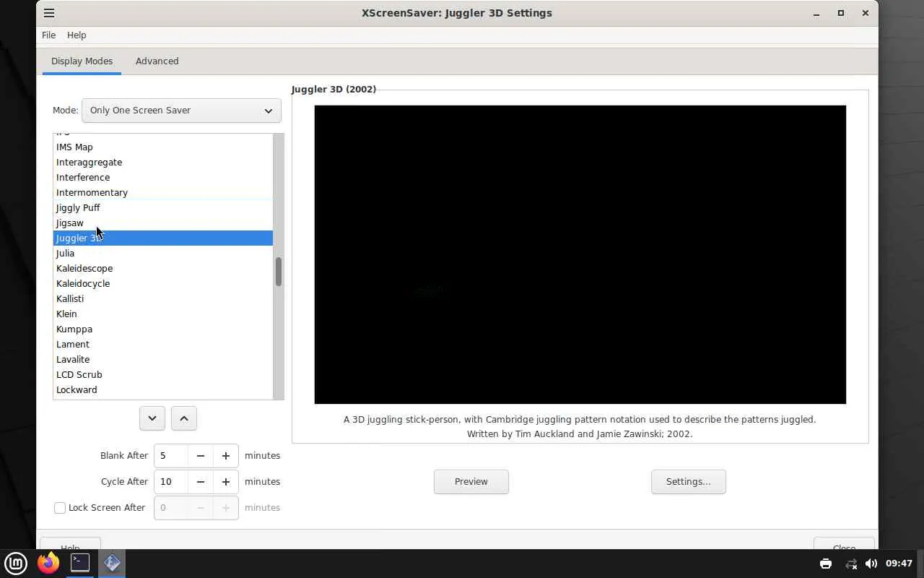
Task: Select Jiggly Puff in the list
Action: click(x=163, y=208)
